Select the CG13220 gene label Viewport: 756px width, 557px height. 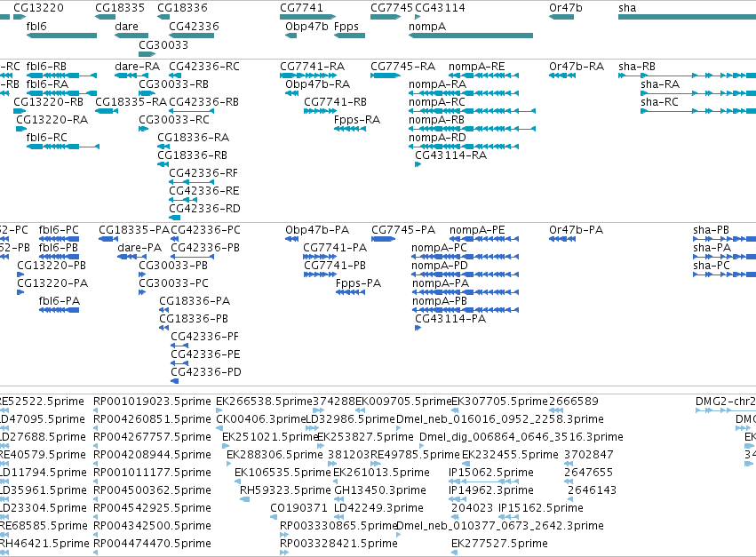click(x=38, y=8)
